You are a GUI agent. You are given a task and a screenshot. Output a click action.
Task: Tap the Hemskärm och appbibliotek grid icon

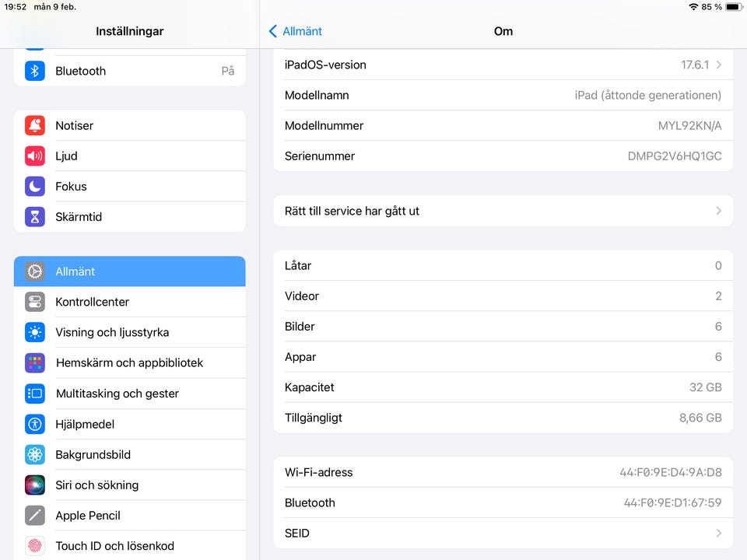pos(34,362)
